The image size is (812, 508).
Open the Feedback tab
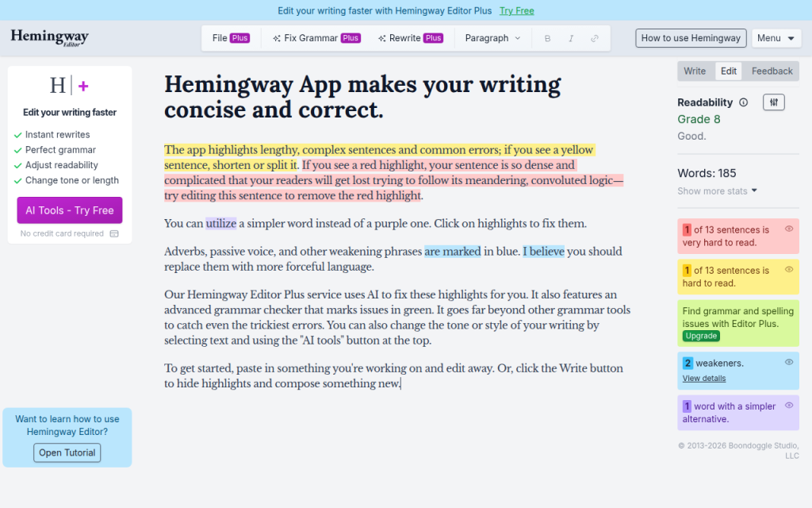coord(770,71)
